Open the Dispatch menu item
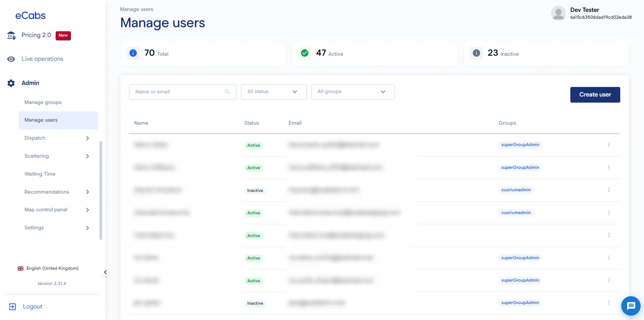This screenshot has height=320, width=644. coord(35,138)
